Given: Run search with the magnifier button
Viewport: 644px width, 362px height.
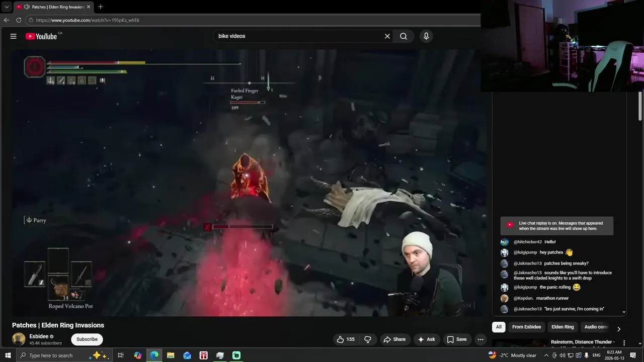Looking at the screenshot, I should point(404,36).
